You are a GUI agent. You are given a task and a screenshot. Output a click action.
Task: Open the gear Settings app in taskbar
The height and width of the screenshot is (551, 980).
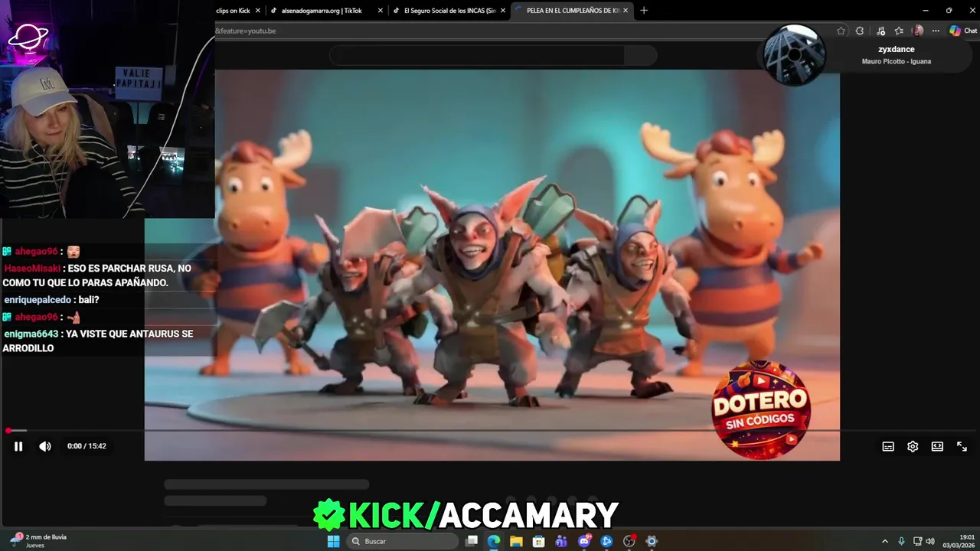652,541
